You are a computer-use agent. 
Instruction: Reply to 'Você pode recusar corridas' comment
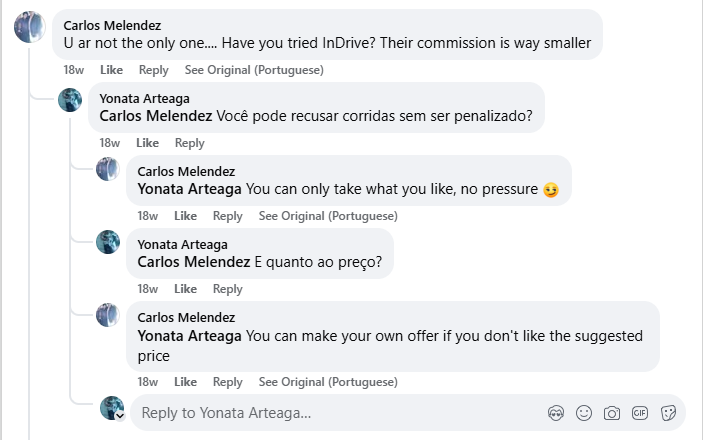point(189,143)
